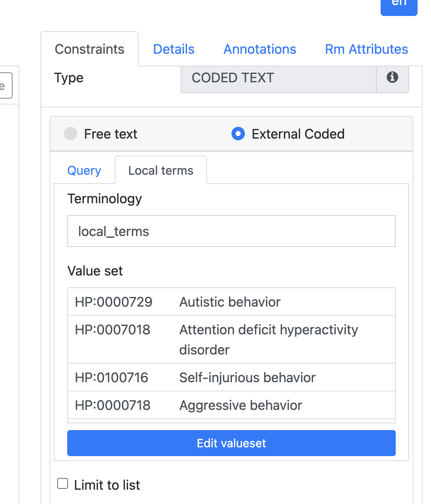Select the Free text radio button
Image resolution: width=431 pixels, height=504 pixels.
pos(71,134)
